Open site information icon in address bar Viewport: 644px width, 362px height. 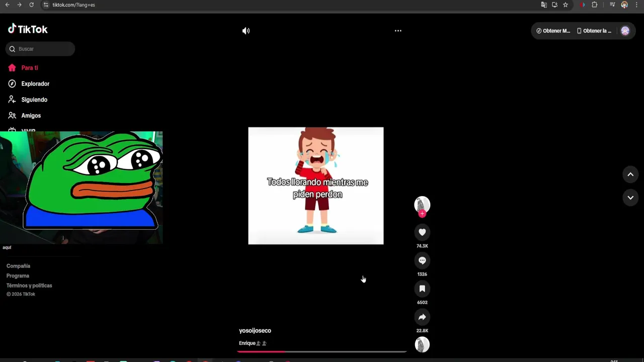click(x=45, y=5)
